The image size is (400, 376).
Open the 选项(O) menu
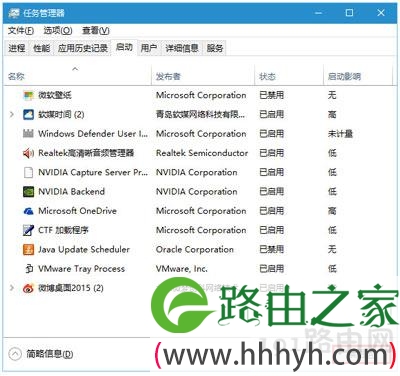click(58, 31)
